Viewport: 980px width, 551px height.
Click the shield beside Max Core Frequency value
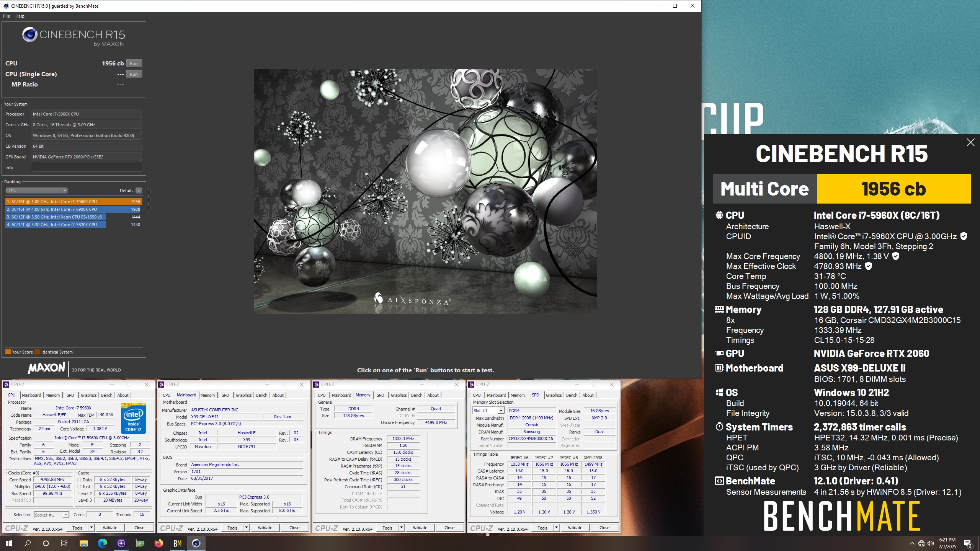(x=896, y=256)
